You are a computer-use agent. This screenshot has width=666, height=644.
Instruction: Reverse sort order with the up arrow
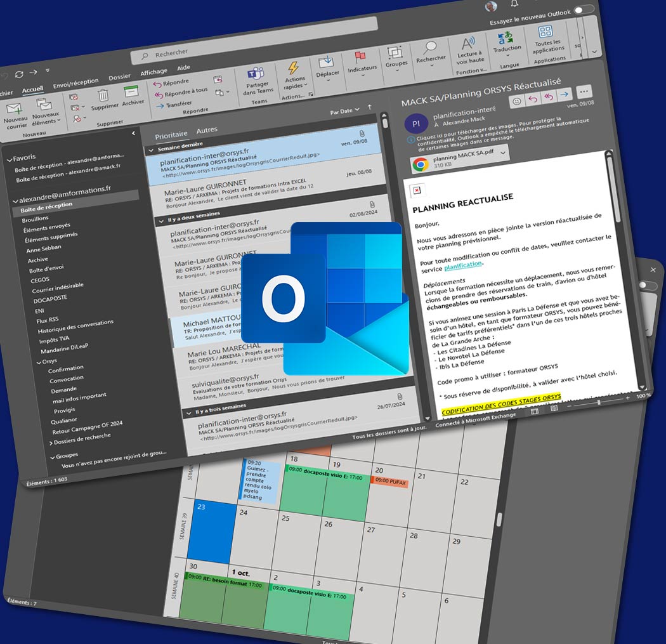tap(370, 107)
